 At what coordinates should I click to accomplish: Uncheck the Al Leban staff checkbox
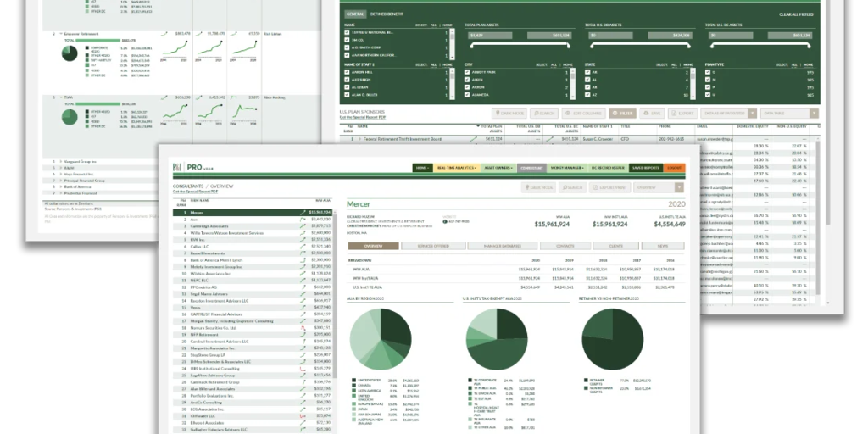347,87
